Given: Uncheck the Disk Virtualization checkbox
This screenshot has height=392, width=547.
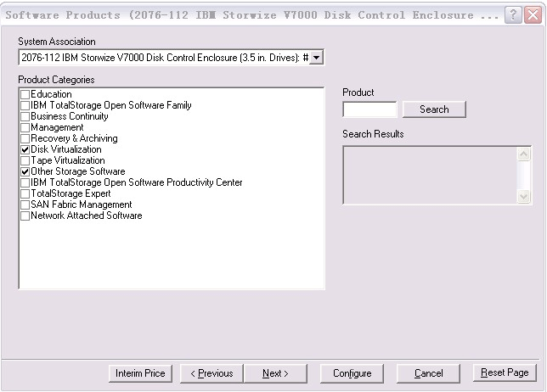Looking at the screenshot, I should click(25, 150).
